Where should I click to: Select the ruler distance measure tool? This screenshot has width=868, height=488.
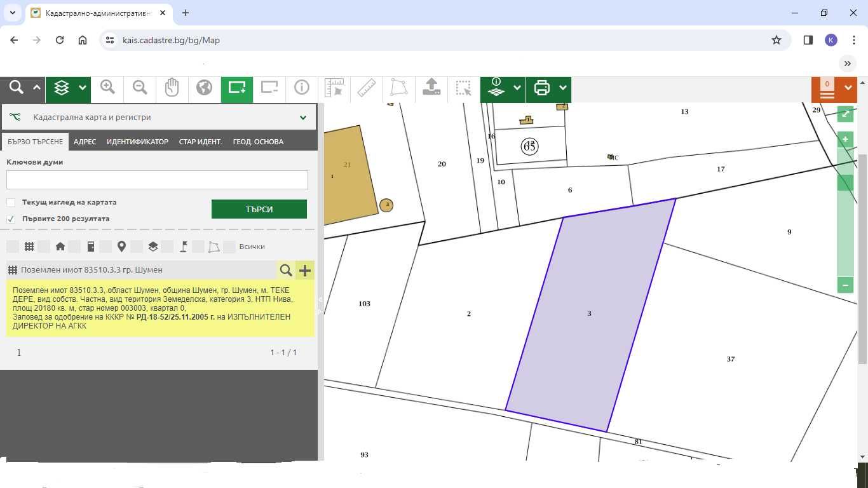pos(367,88)
